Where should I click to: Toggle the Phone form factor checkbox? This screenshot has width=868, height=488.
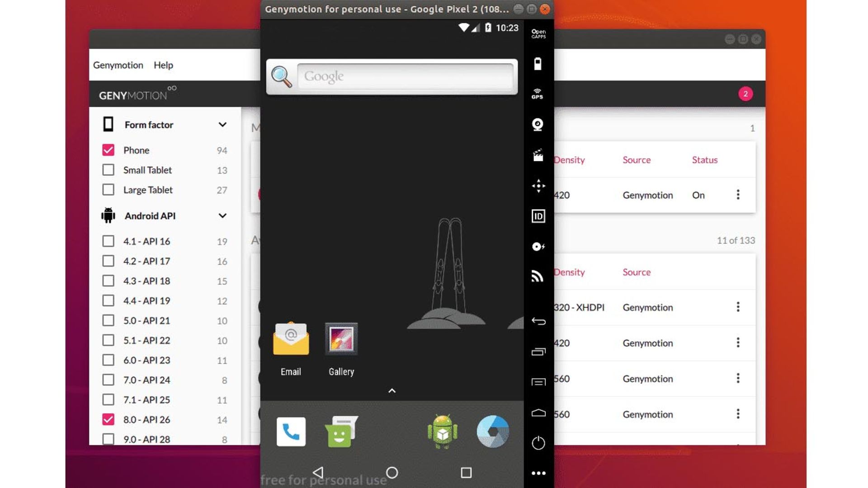click(x=108, y=150)
